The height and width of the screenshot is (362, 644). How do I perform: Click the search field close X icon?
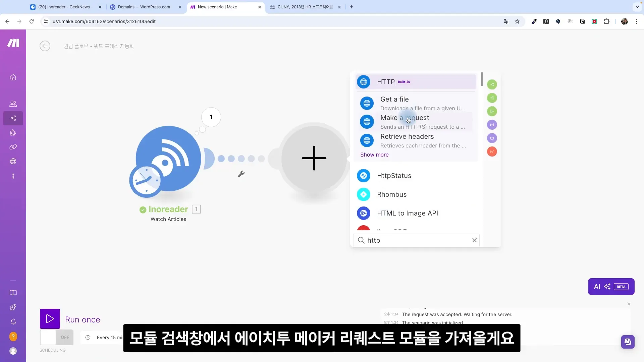point(474,240)
